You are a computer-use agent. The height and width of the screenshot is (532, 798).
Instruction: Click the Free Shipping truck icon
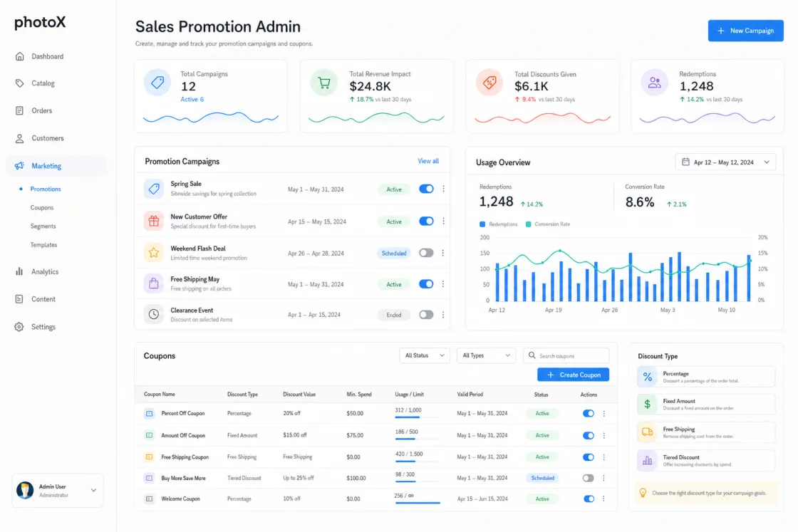[648, 432]
